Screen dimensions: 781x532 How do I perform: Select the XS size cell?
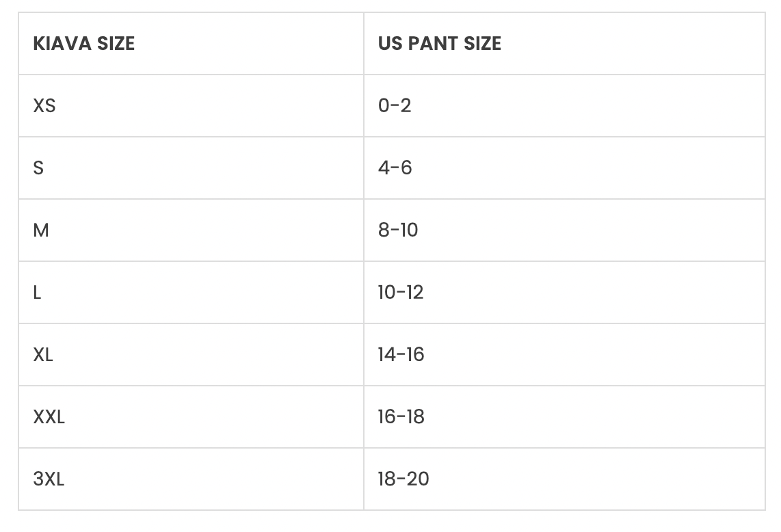(x=44, y=106)
